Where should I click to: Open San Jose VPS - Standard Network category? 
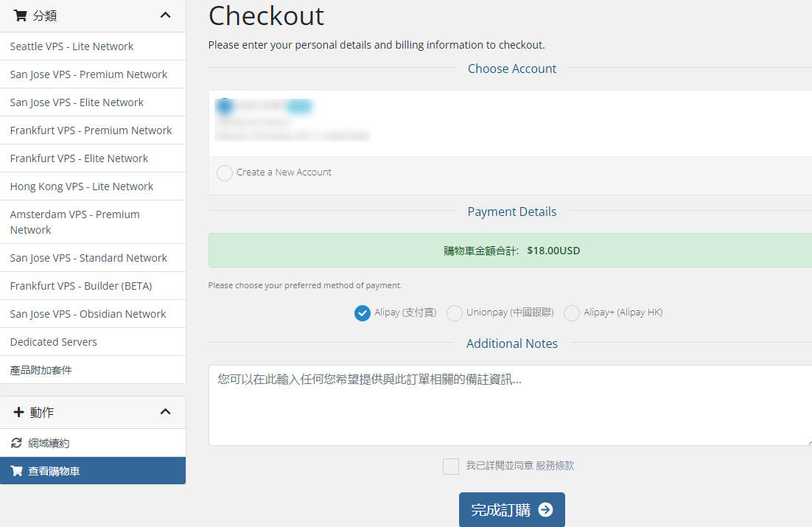coord(93,258)
